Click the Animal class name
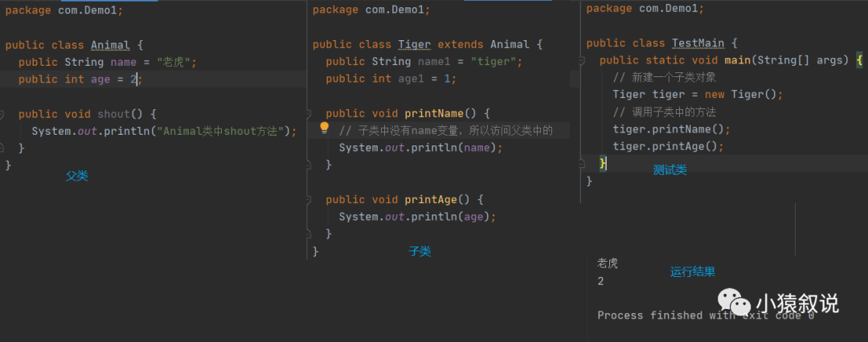The width and height of the screenshot is (868, 342). point(110,46)
